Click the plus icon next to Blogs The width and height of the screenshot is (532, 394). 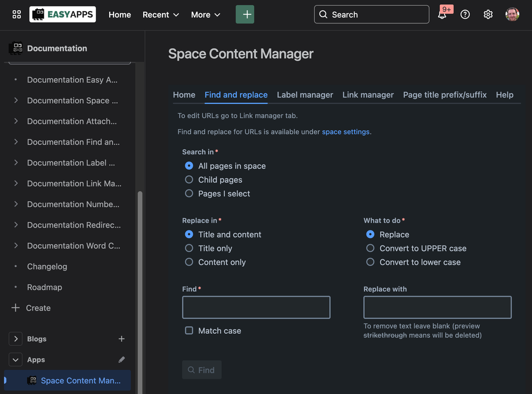pos(121,339)
